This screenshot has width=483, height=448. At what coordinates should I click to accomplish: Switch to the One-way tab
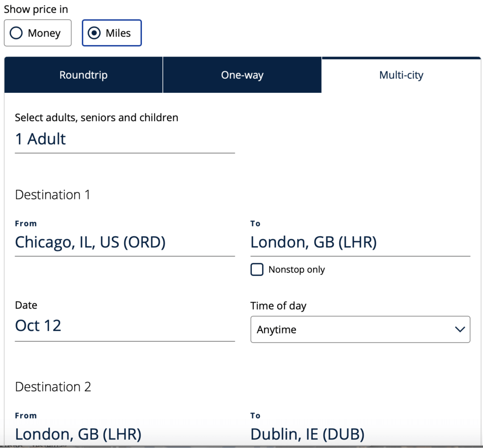(242, 75)
